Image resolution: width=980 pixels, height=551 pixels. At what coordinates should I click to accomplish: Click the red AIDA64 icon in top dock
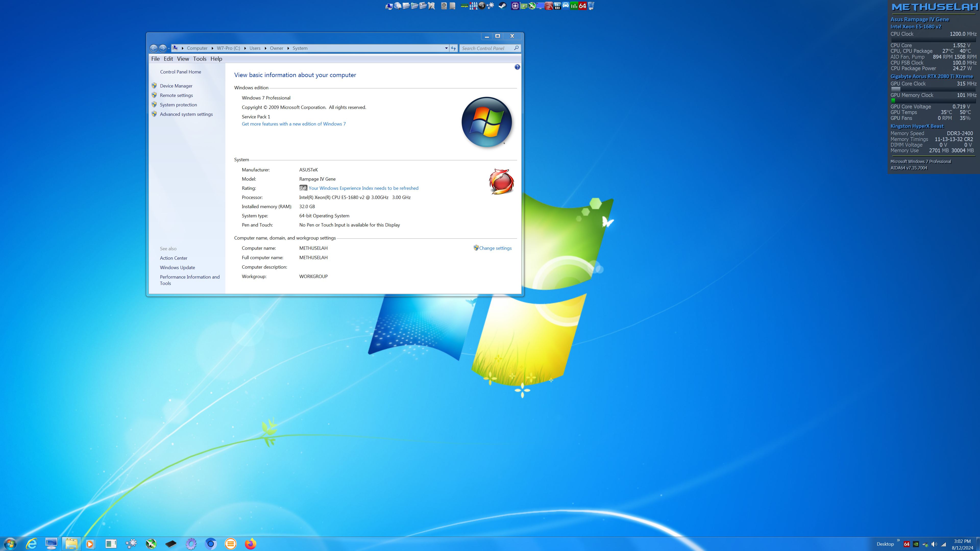tap(582, 6)
